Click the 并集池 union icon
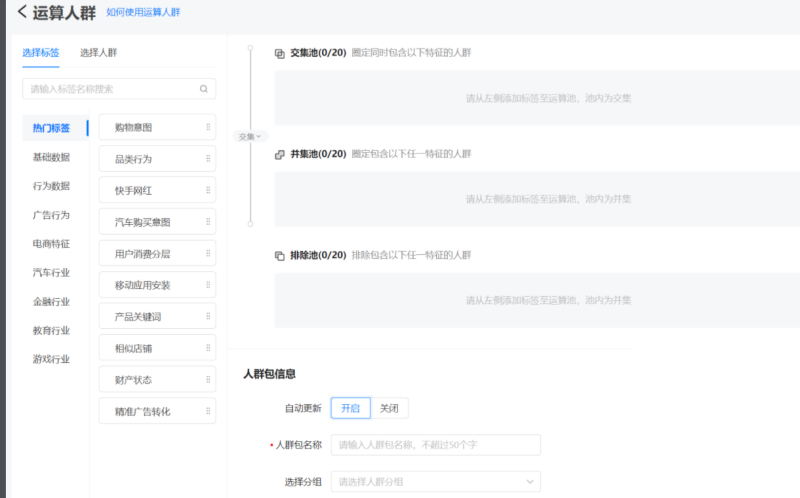This screenshot has width=800, height=498. point(280,155)
